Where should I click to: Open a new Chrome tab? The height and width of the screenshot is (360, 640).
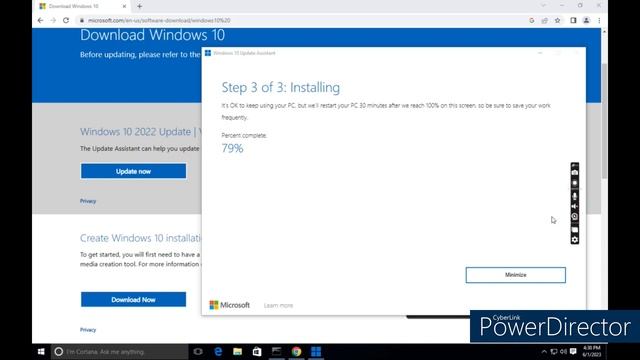[x=140, y=6]
